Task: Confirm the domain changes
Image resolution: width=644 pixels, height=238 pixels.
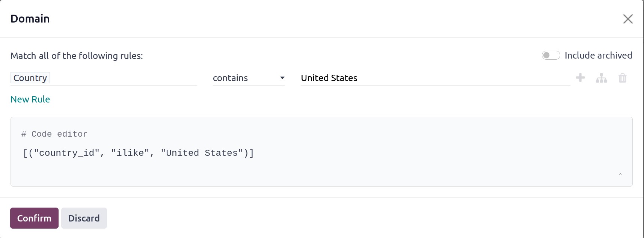Action: coord(34,218)
